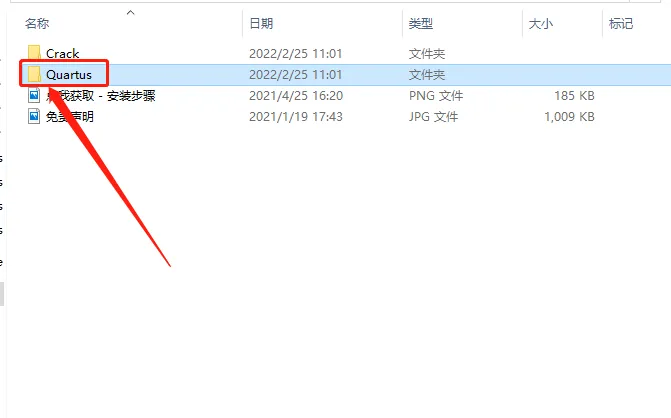This screenshot has height=418, width=671.
Task: Select the 安装步骤 PNG file name
Action: tap(101, 95)
